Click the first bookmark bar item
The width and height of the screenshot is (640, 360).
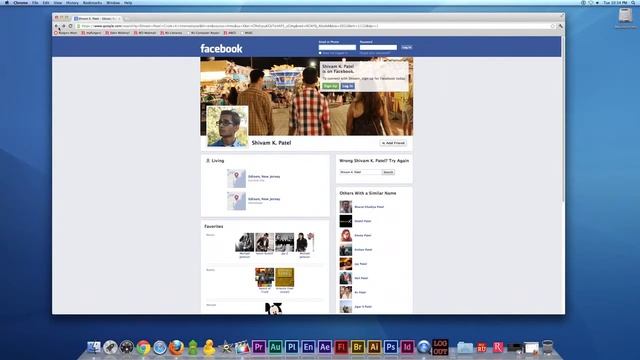(x=66, y=33)
